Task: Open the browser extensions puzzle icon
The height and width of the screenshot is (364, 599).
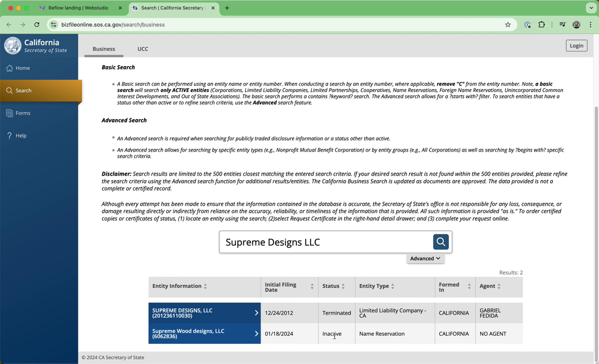Action: click(542, 24)
